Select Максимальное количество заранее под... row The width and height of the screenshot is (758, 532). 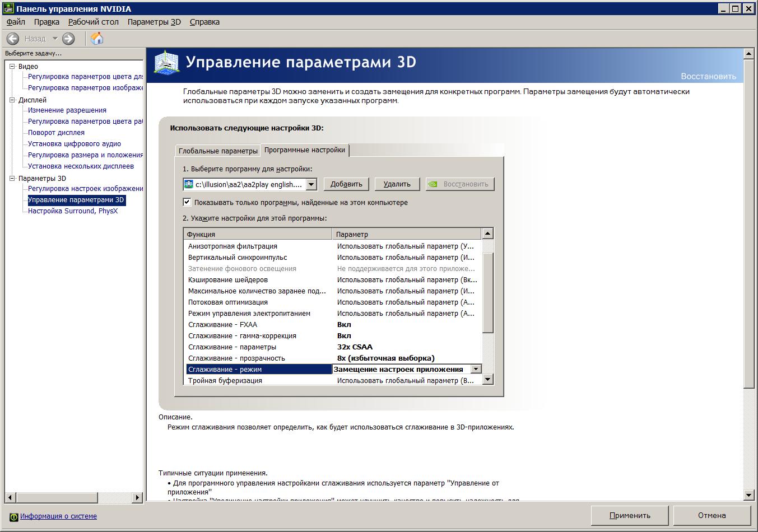point(333,291)
